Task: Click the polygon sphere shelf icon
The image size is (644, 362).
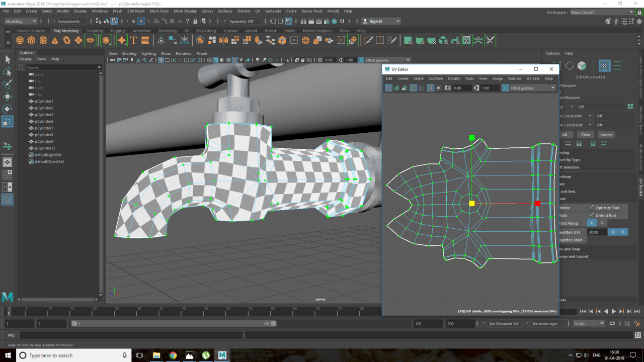Action: 20,40
